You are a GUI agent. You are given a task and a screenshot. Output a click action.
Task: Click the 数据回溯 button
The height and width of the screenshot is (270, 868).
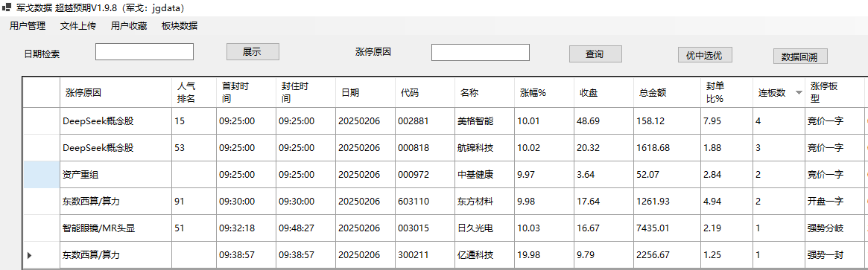tap(799, 57)
